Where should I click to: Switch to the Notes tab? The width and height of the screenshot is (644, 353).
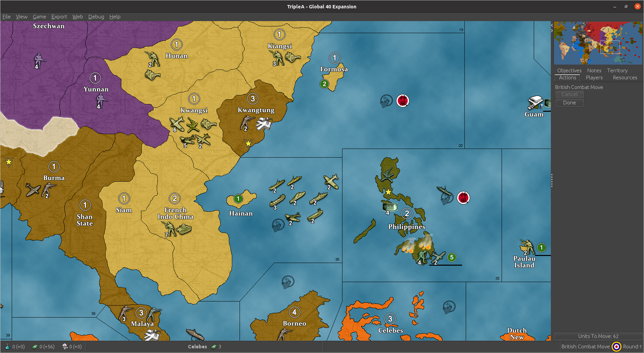coord(594,70)
